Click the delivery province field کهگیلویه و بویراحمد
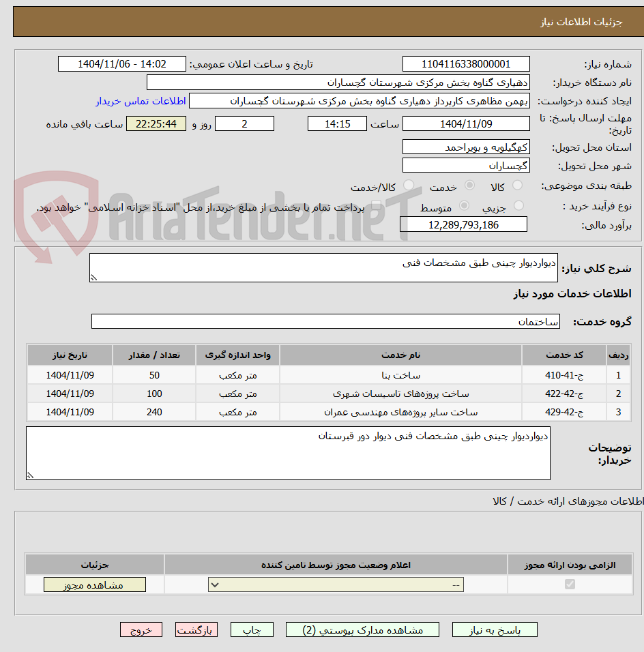Screen dimensions: 644x652 [x=466, y=147]
